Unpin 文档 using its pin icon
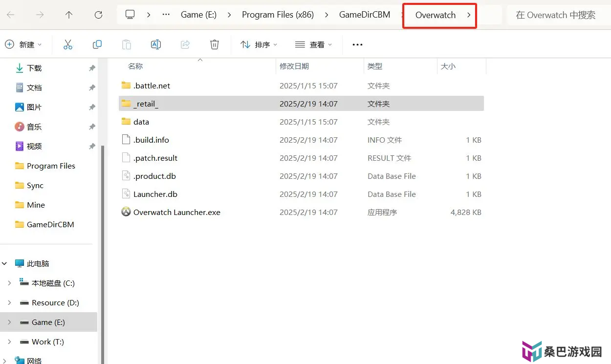Viewport: 611px width, 364px height. pos(92,88)
